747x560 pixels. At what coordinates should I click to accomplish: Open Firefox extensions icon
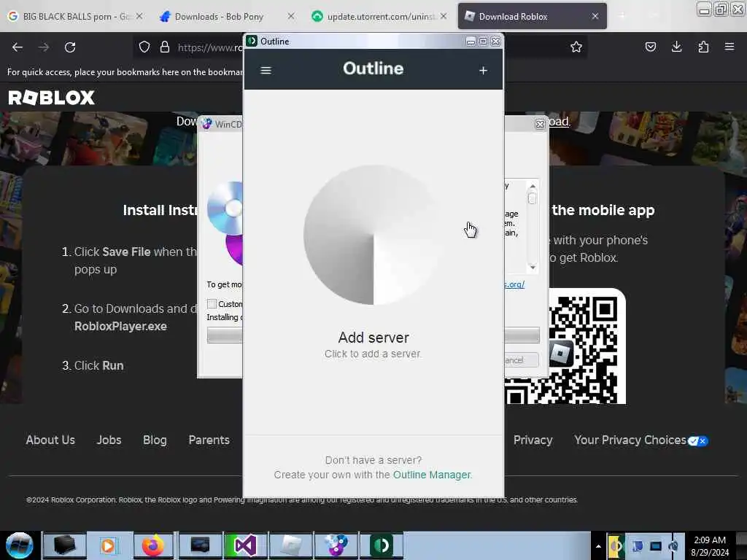pyautogui.click(x=703, y=47)
